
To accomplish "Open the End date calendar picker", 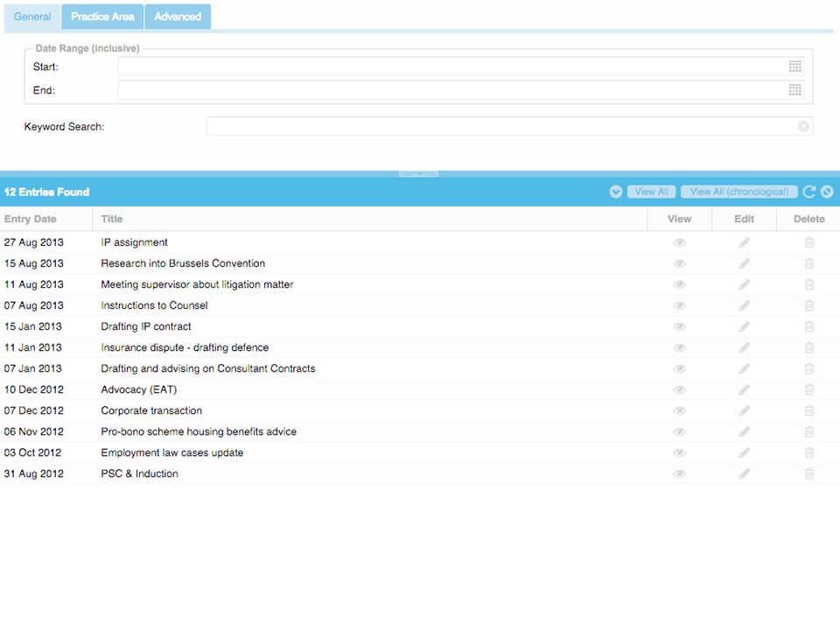I will pos(795,90).
